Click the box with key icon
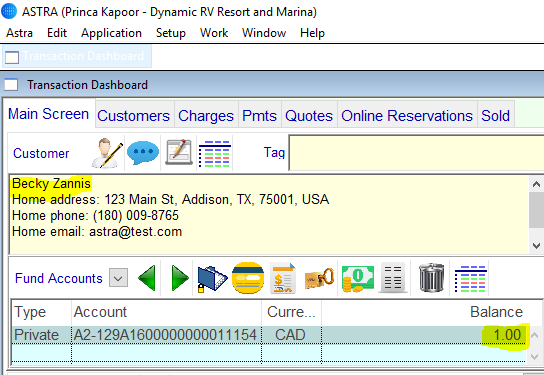The image size is (544, 375). tap(319, 278)
